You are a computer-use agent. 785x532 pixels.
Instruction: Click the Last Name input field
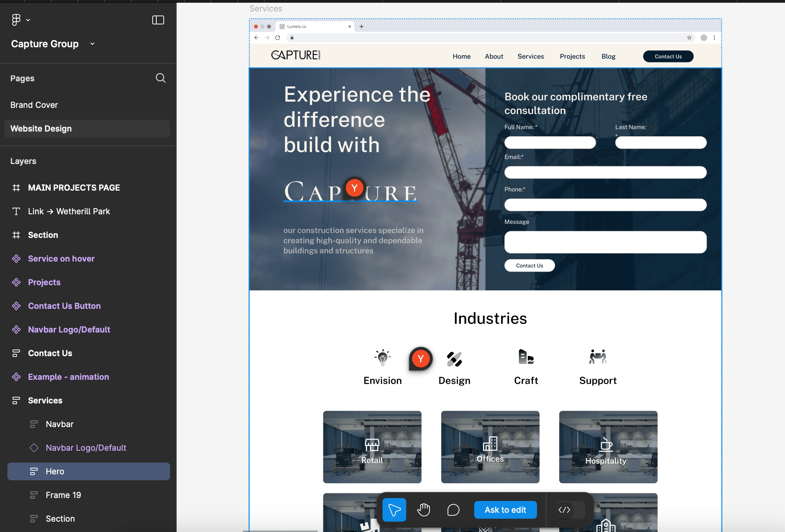[661, 143]
